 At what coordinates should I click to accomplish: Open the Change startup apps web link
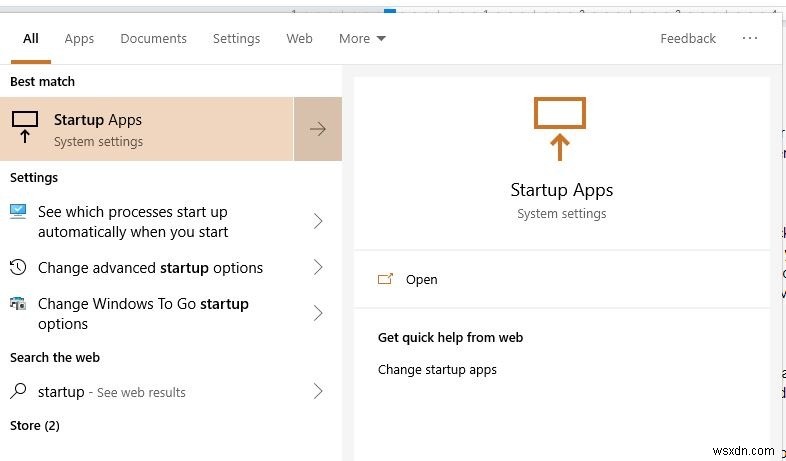click(437, 370)
